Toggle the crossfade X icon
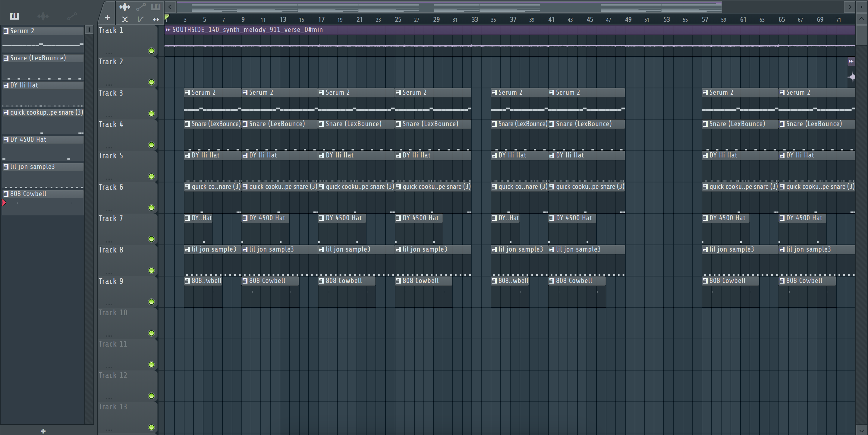 click(125, 20)
